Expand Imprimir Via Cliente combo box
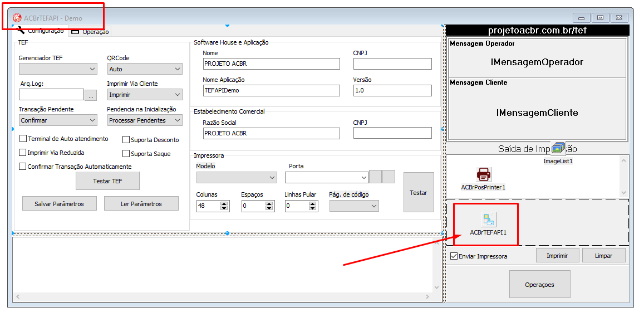The width and height of the screenshot is (644, 317). tap(145, 95)
